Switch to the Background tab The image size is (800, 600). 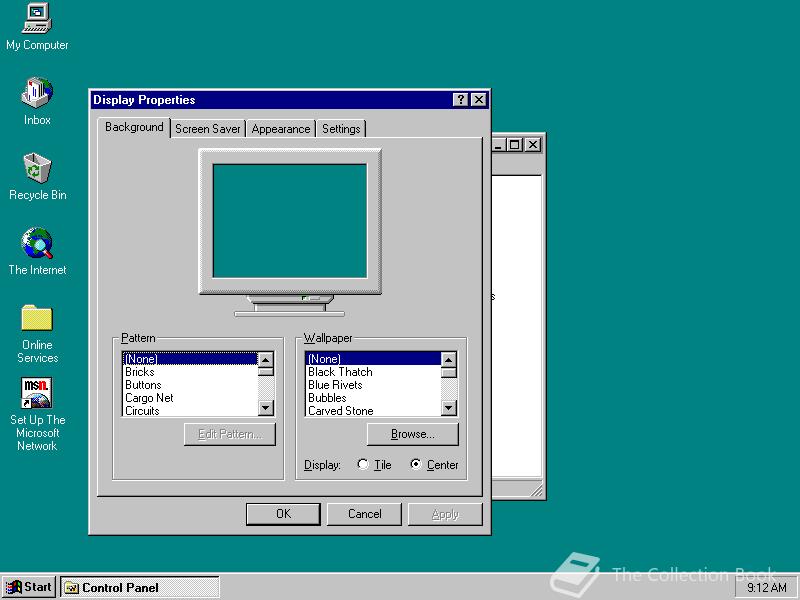(134, 127)
